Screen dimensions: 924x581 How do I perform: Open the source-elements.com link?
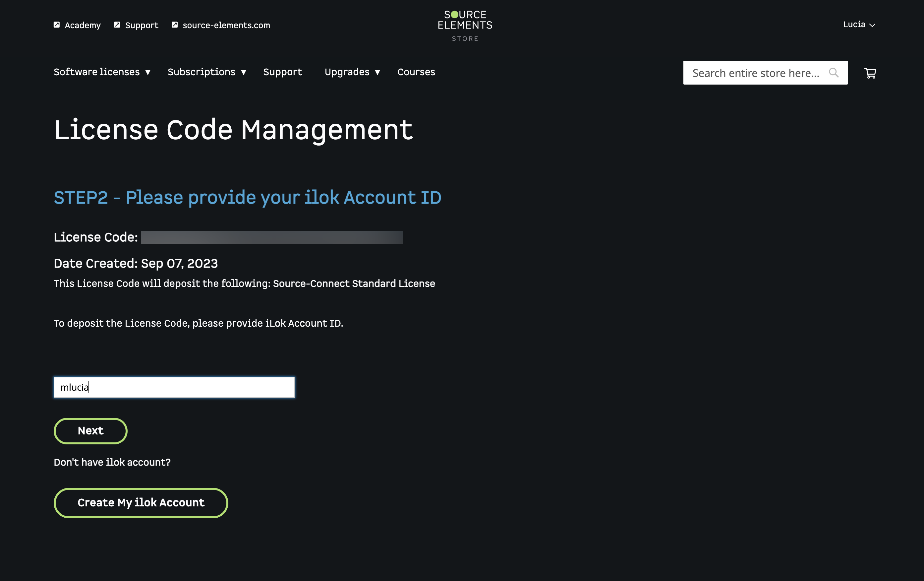[x=226, y=25]
